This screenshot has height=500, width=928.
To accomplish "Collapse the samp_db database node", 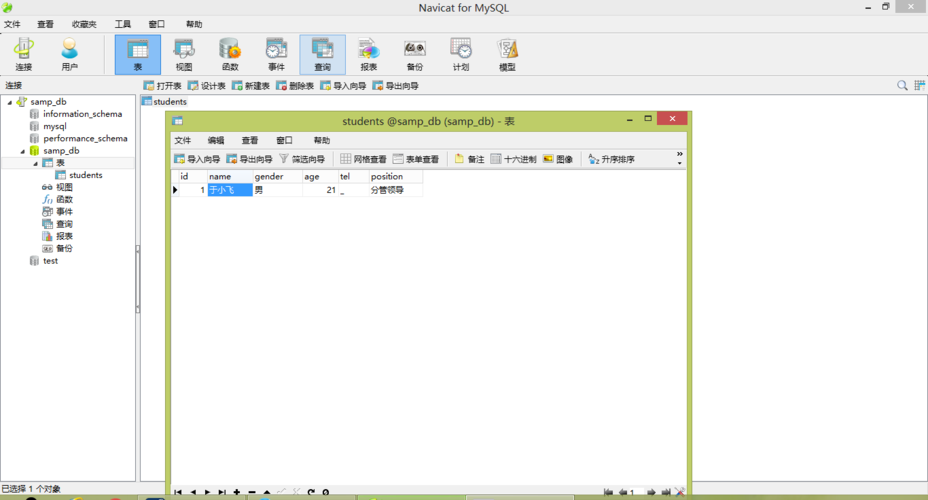I will (22, 151).
